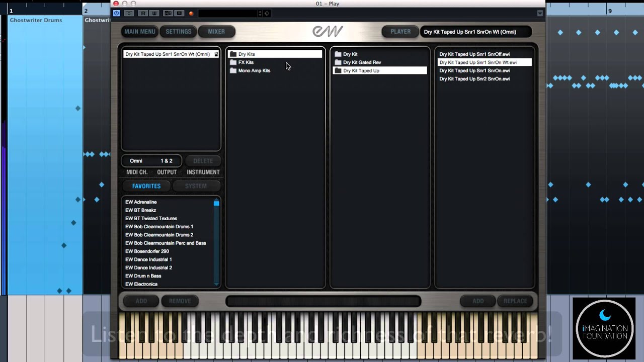Click the favorites list scroll-down arrow
The image size is (644, 362).
point(216,284)
